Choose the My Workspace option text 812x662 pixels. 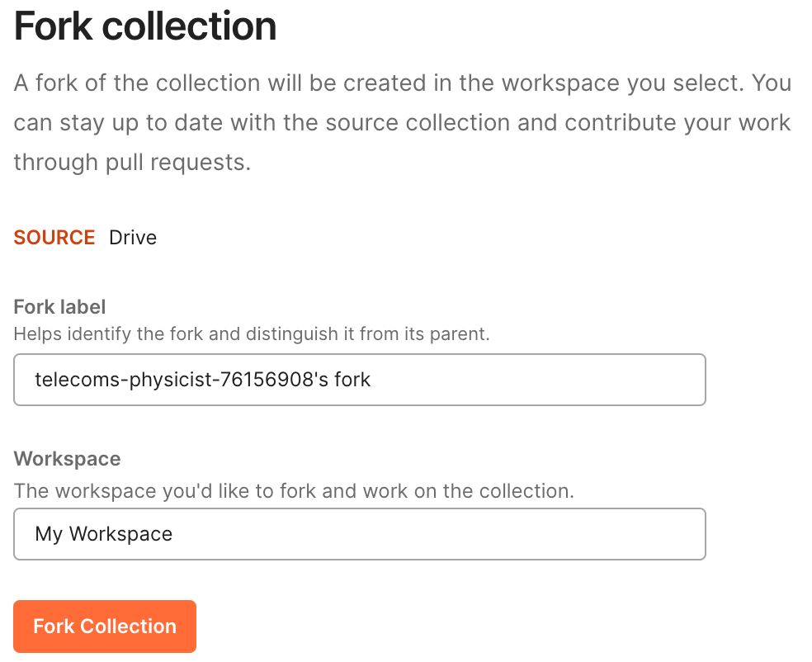coord(104,534)
